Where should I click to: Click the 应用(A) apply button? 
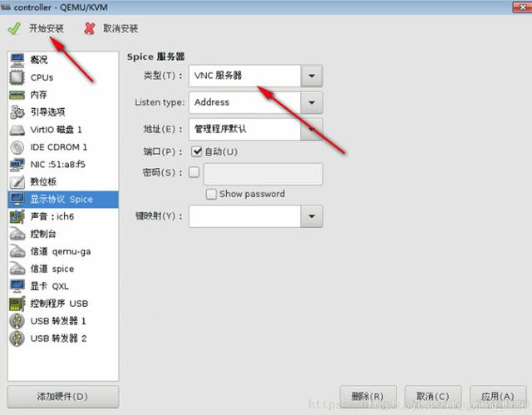click(x=498, y=397)
